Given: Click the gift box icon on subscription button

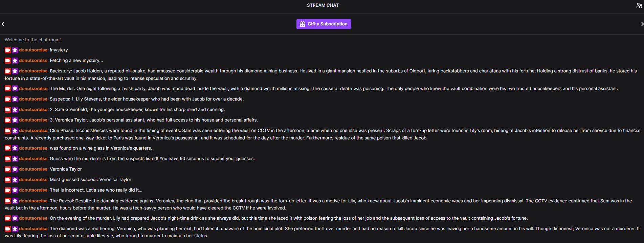Looking at the screenshot, I should [x=302, y=24].
